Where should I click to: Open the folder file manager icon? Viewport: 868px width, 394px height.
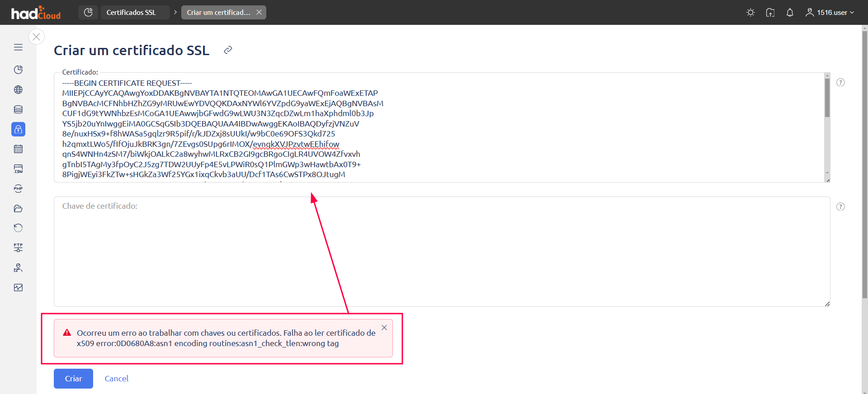18,209
